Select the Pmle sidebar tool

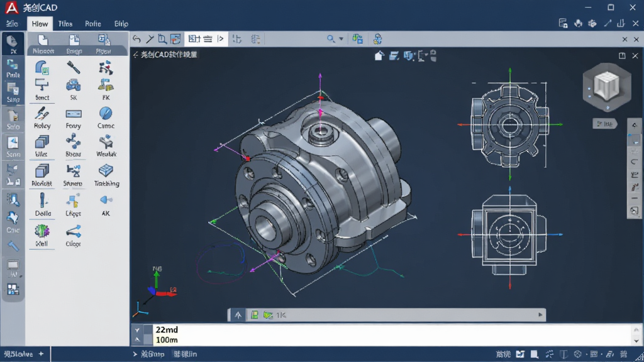[13, 69]
